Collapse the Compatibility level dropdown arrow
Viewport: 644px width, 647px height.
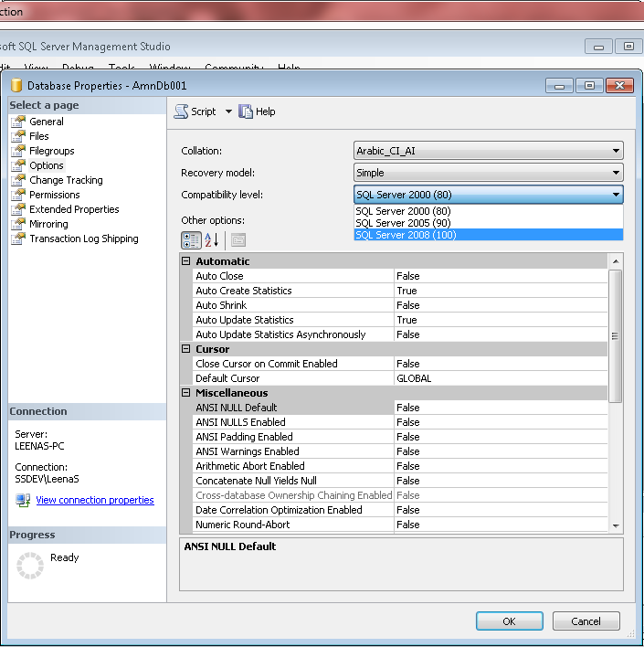[616, 195]
